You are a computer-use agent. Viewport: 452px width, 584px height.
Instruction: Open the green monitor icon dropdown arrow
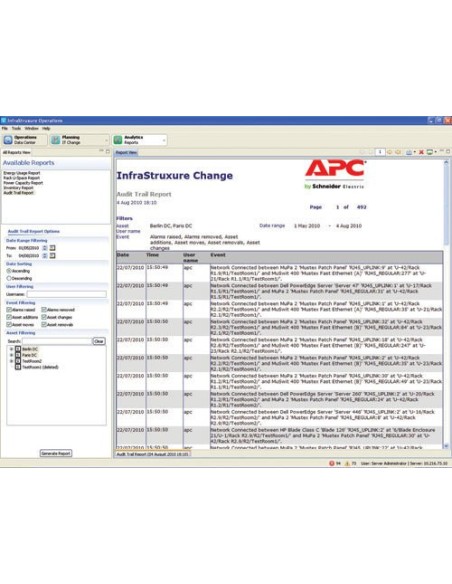(435, 152)
